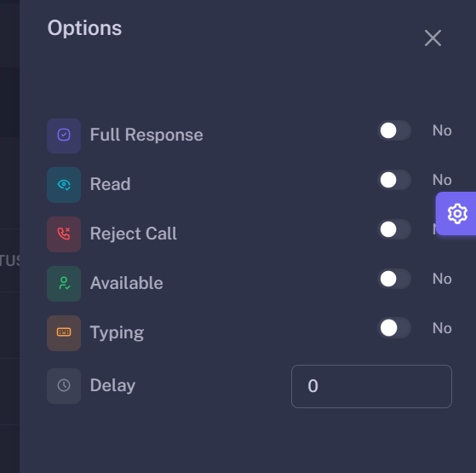Enable the Typing toggle
Image resolution: width=476 pixels, height=473 pixels.
click(394, 328)
